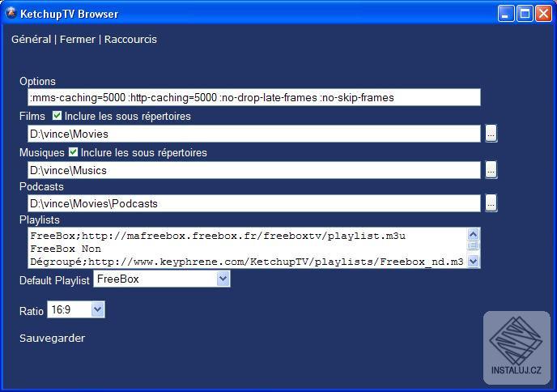
Task: Click the Musiques path field D:\vince\Musics
Action: pyautogui.click(x=254, y=170)
